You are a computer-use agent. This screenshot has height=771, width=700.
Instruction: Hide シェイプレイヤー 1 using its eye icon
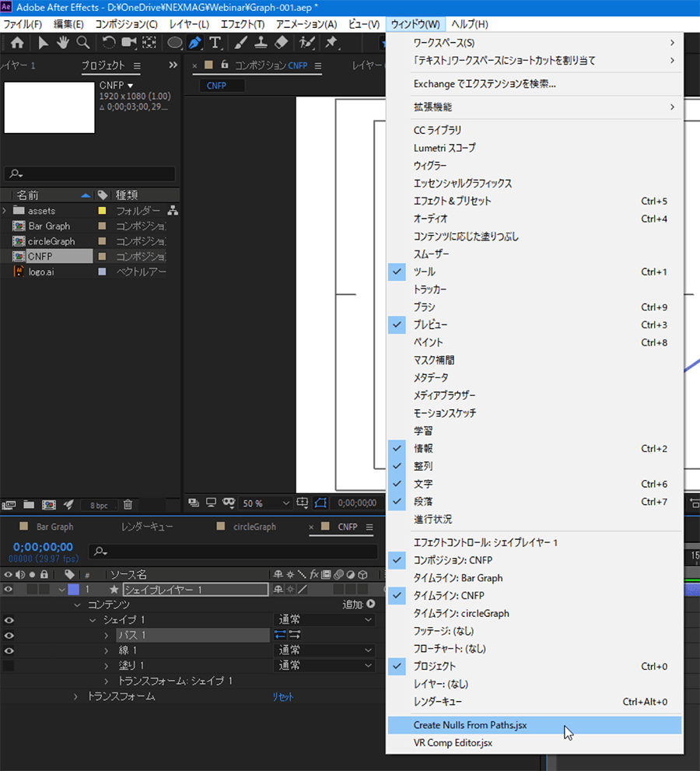coord(9,590)
